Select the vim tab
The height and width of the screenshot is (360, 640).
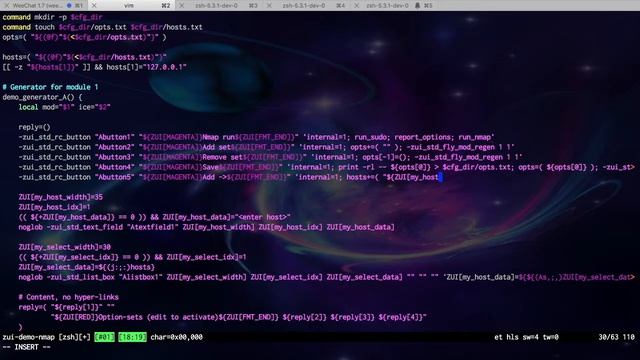(129, 5)
